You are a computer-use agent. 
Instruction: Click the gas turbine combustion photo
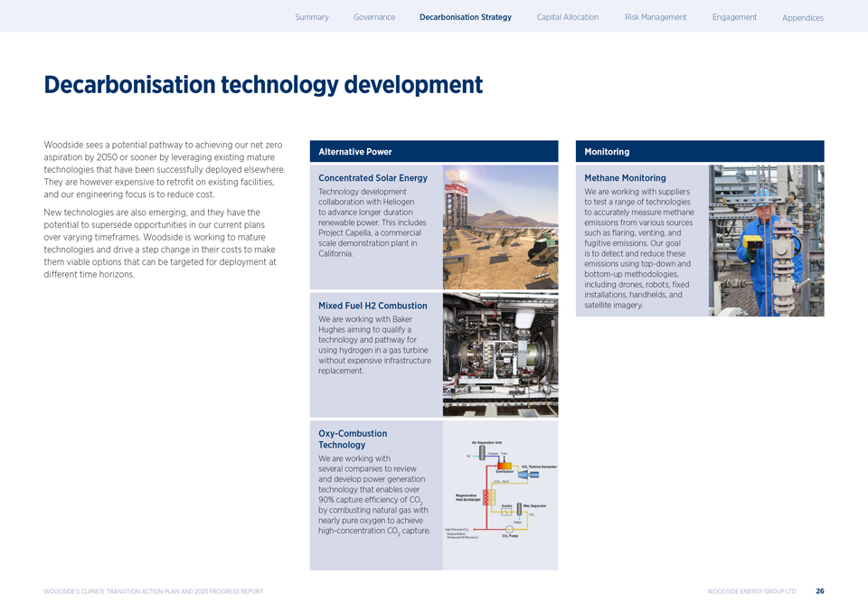[x=500, y=354]
